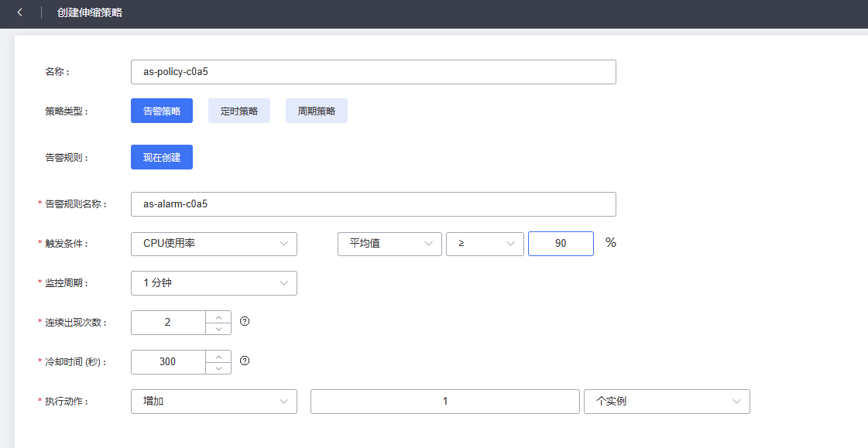Open the CPU使用率 trigger condition dropdown

[x=214, y=243]
